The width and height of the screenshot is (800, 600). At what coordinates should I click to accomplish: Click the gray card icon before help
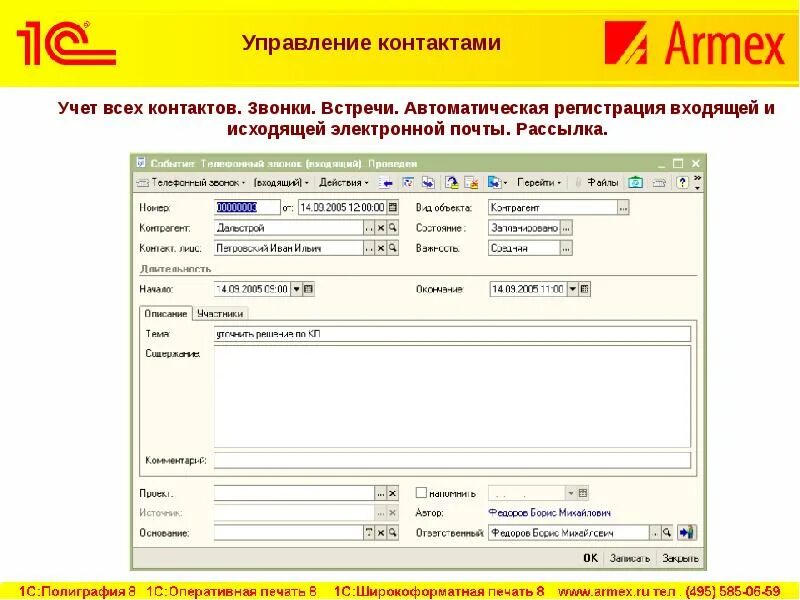pyautogui.click(x=660, y=183)
